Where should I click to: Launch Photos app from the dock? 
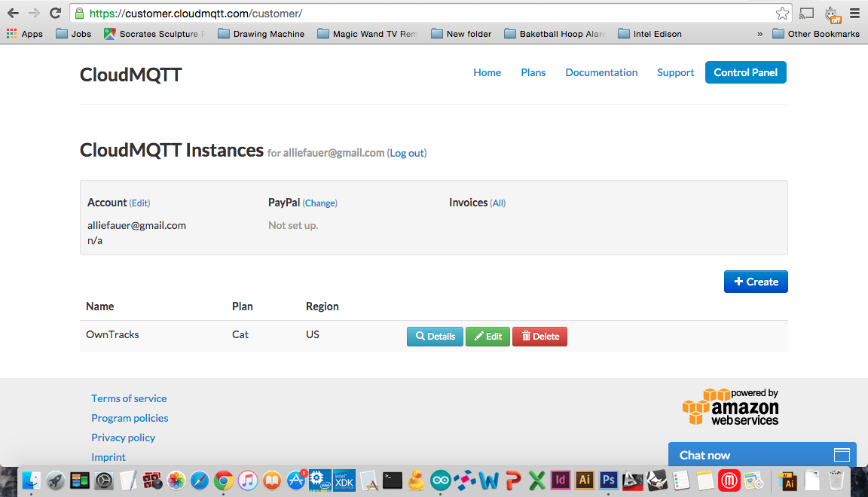click(x=176, y=480)
